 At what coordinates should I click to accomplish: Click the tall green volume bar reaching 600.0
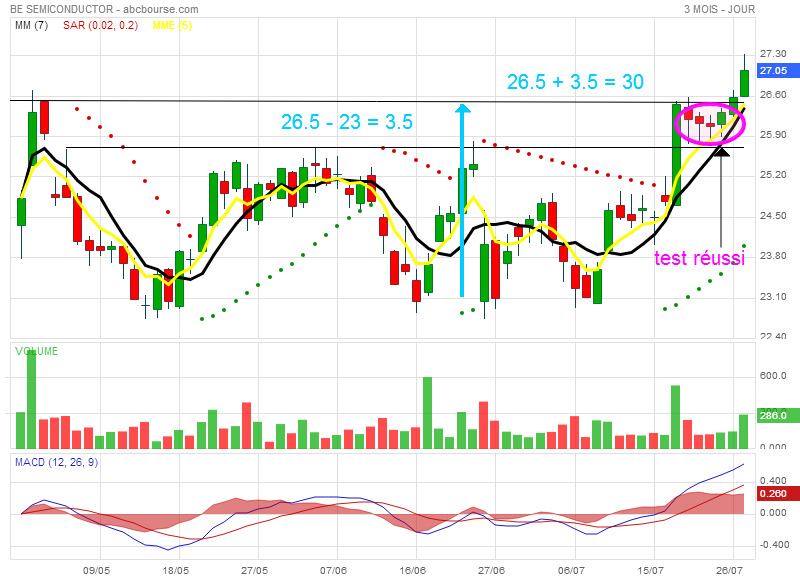pos(428,413)
